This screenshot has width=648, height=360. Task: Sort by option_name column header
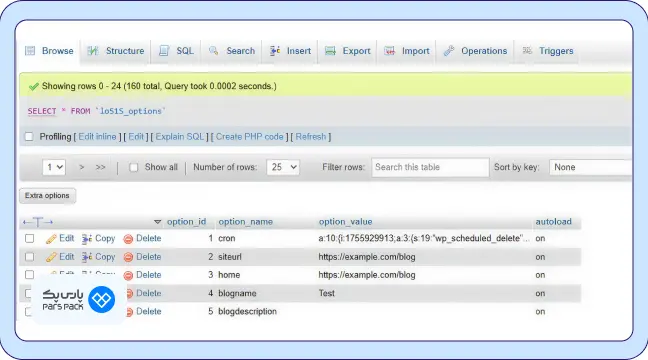coord(245,222)
